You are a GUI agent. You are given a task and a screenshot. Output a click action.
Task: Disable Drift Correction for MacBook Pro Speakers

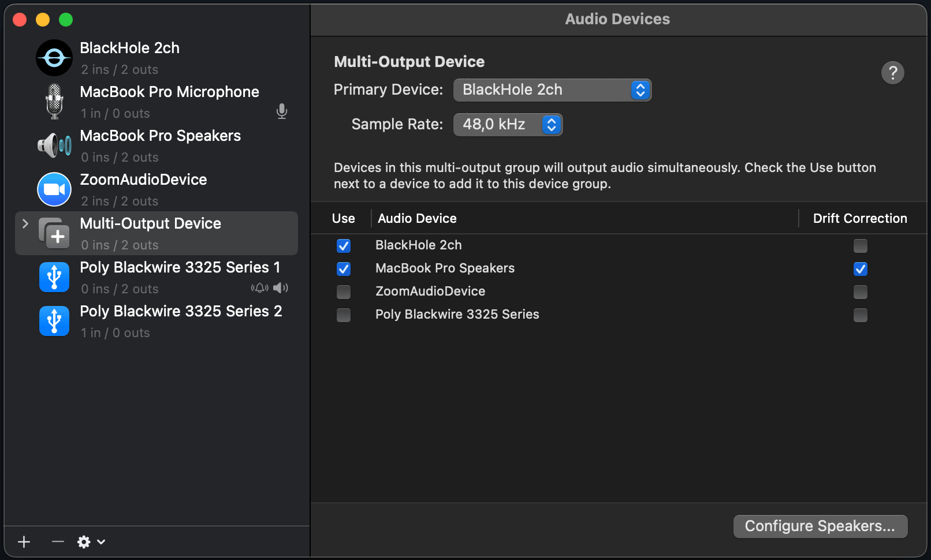click(x=861, y=269)
